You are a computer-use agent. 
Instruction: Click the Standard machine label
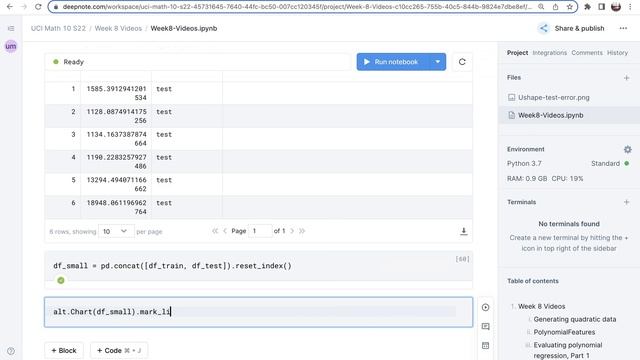[605, 163]
